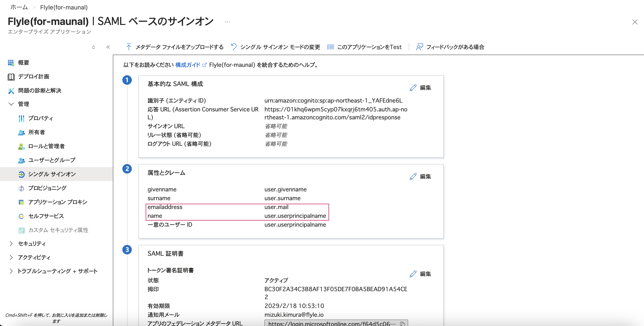Click pencil edit icon for SAML 証明書

tap(413, 274)
